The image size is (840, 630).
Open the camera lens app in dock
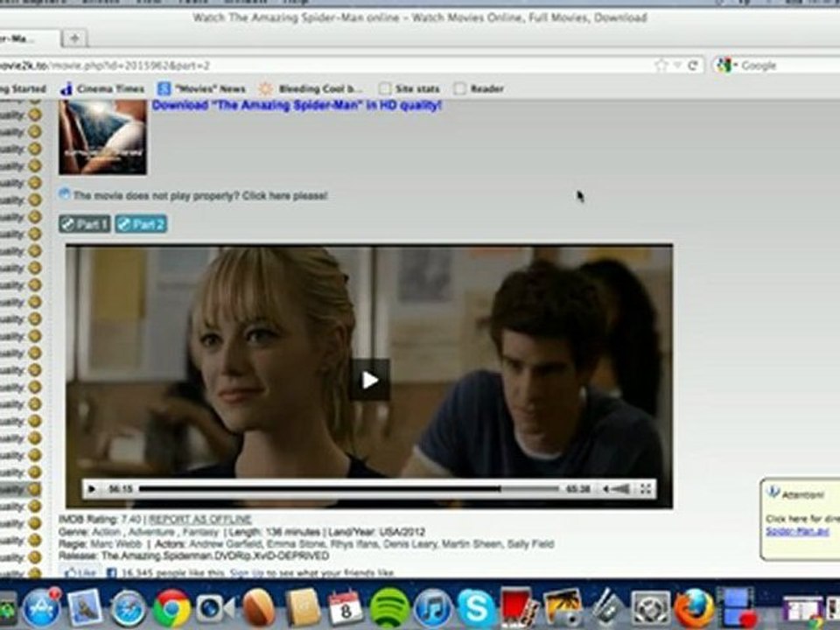pos(214,609)
